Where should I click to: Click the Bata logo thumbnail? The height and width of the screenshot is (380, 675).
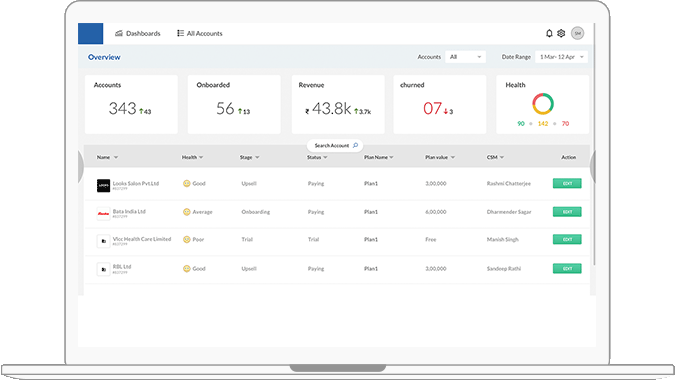(x=103, y=213)
